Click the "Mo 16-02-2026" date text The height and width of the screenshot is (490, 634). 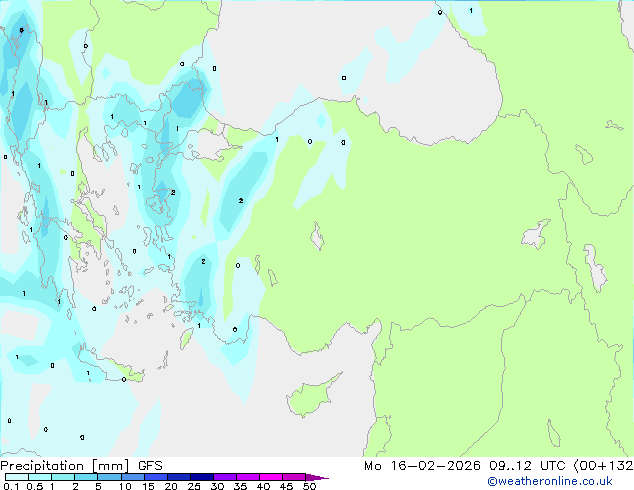(x=422, y=466)
